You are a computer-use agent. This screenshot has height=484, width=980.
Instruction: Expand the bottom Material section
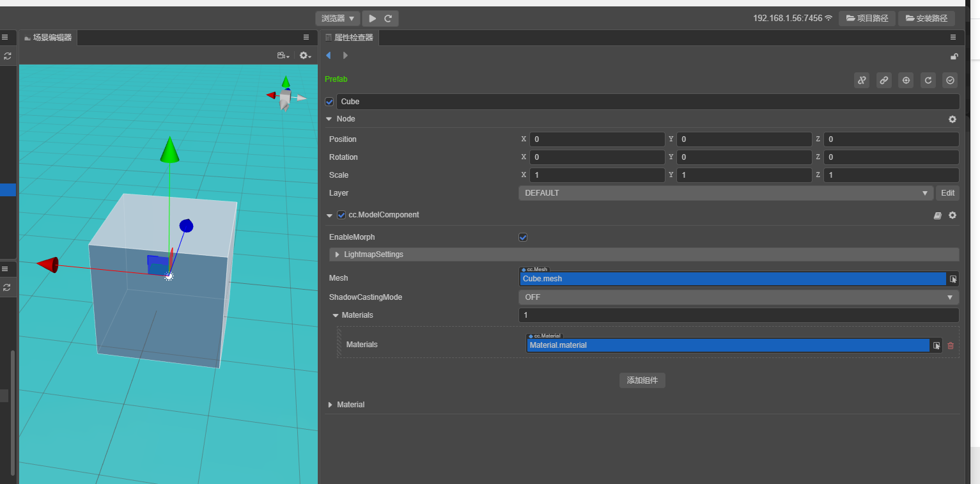(x=330, y=405)
